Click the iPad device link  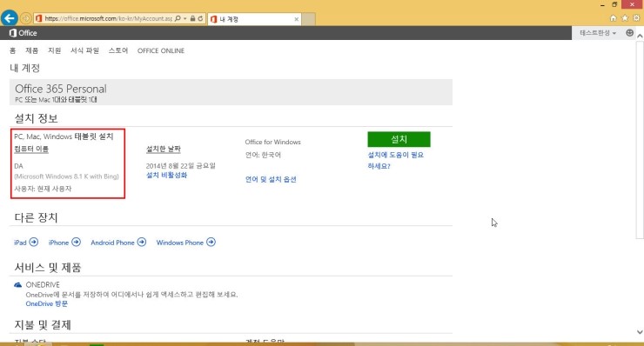coord(20,243)
